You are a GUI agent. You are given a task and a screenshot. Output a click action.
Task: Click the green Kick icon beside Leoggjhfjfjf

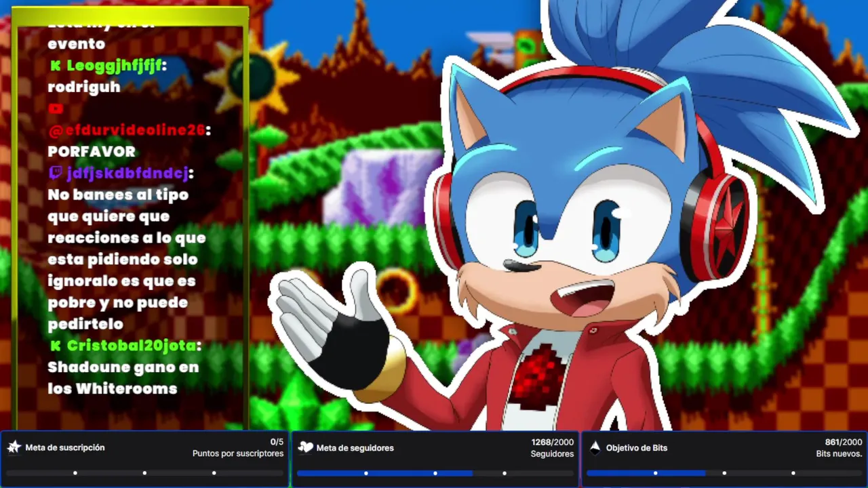(x=56, y=66)
